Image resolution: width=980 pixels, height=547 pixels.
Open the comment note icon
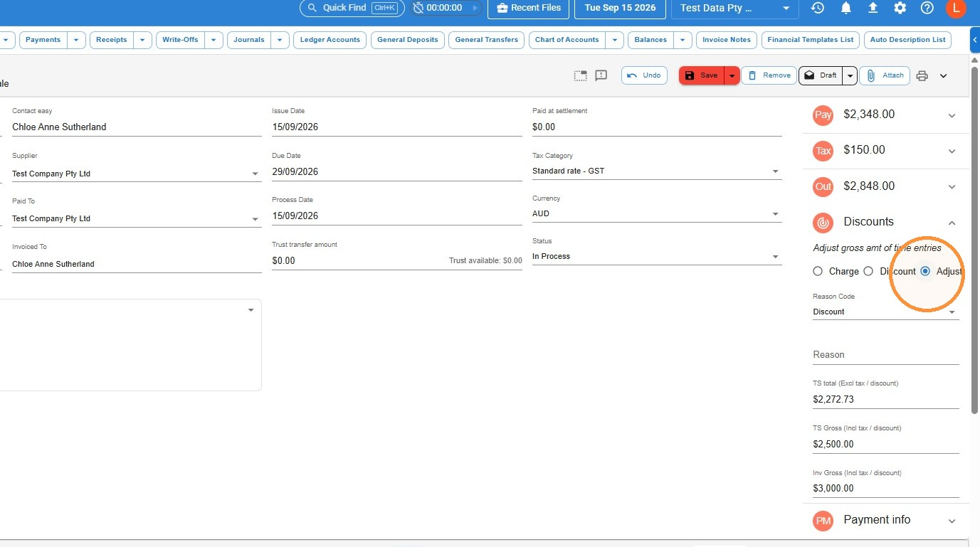(601, 75)
